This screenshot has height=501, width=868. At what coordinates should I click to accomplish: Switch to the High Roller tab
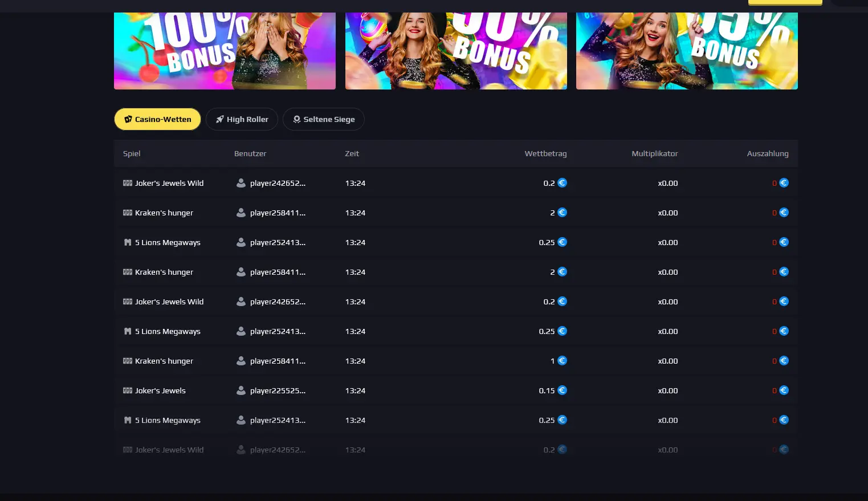tap(242, 119)
